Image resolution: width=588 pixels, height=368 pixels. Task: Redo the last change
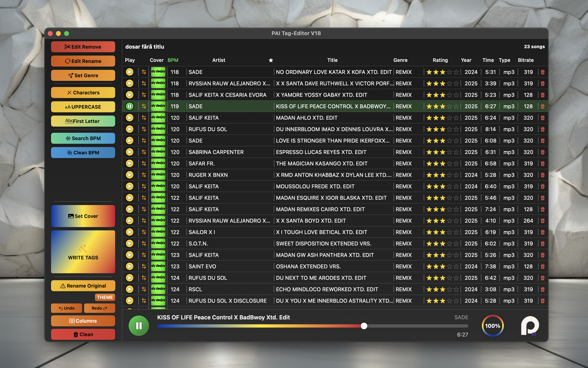click(x=99, y=308)
